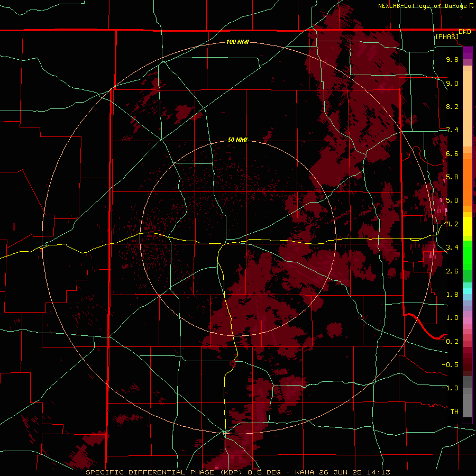Click the -1.3 legend value
Image resolution: width=476 pixels, height=476 pixels.
click(x=450, y=388)
